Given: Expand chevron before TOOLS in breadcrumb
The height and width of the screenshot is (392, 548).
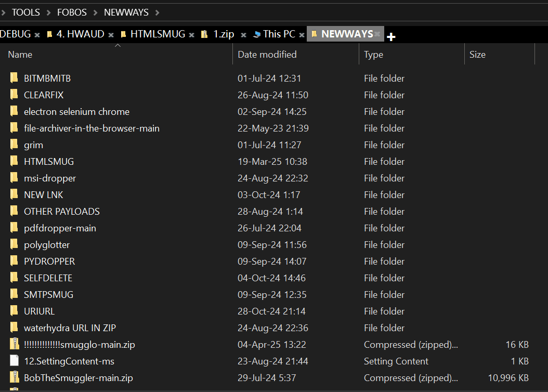Looking at the screenshot, I should coord(3,12).
